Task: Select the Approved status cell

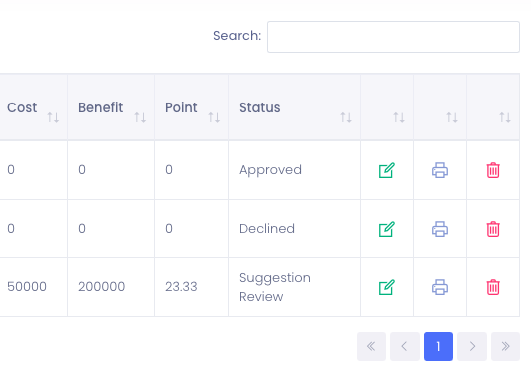Action: pyautogui.click(x=294, y=170)
